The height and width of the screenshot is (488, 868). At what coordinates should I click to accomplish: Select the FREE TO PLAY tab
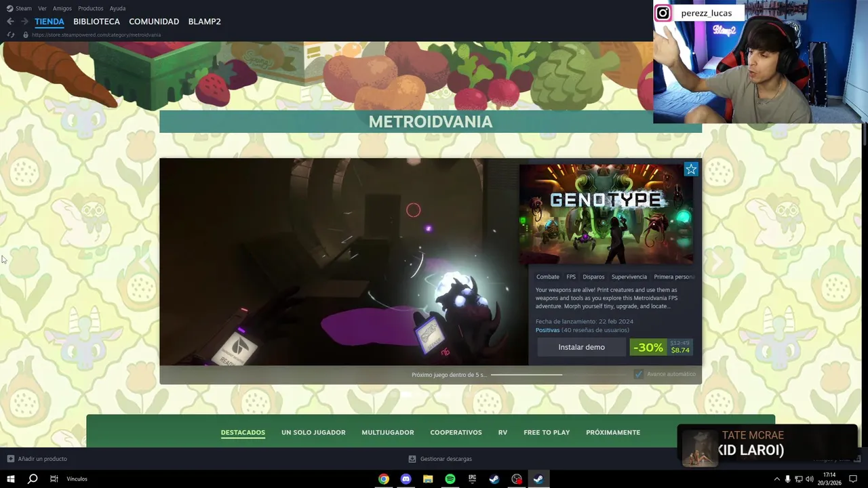pos(547,432)
